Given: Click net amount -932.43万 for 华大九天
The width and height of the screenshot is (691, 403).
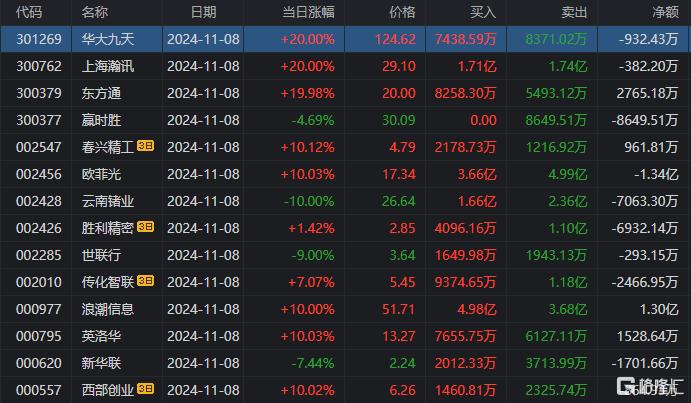Looking at the screenshot, I should (x=648, y=39).
